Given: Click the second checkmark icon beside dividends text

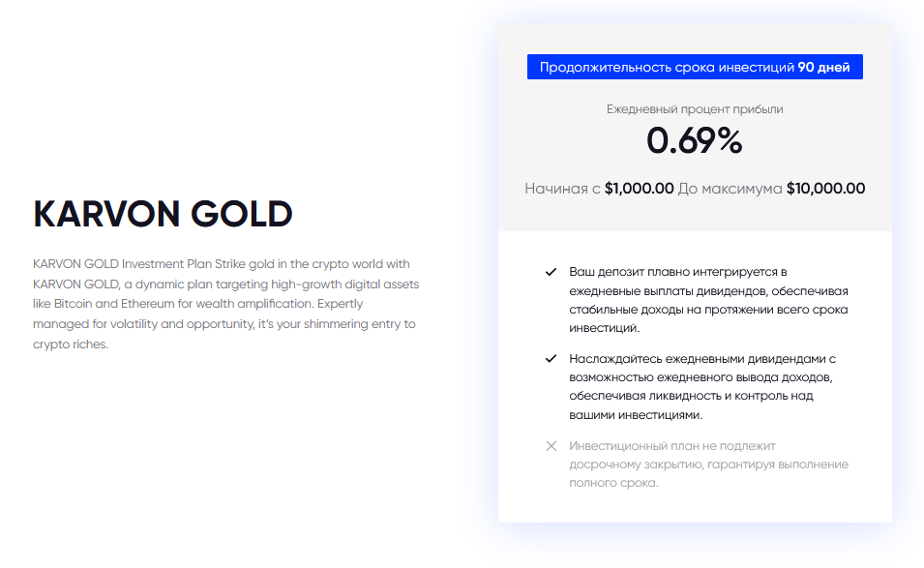Looking at the screenshot, I should click(551, 358).
